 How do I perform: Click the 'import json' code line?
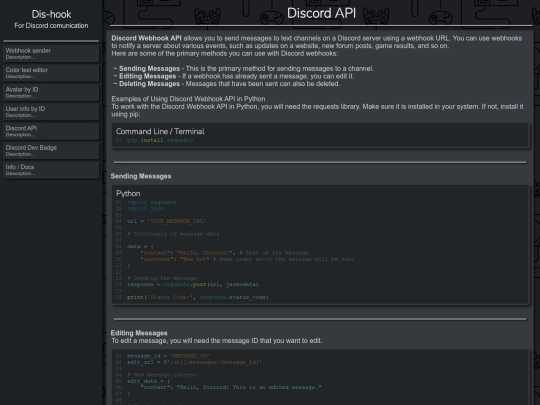[x=145, y=208]
